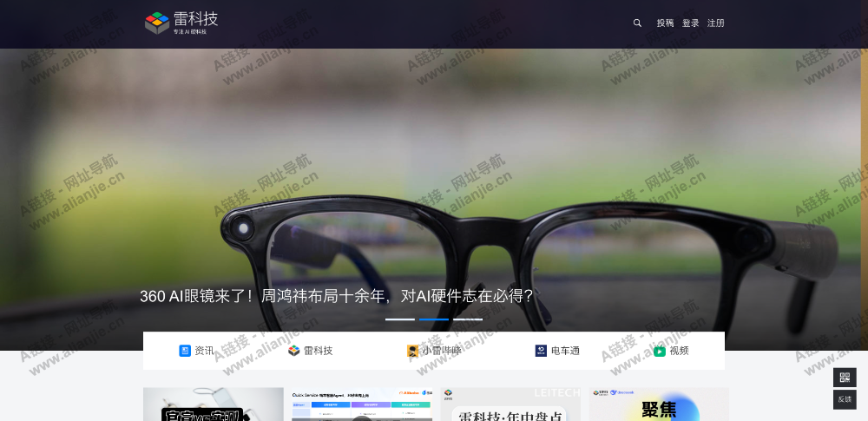Click the green 视频 play icon

(x=660, y=351)
